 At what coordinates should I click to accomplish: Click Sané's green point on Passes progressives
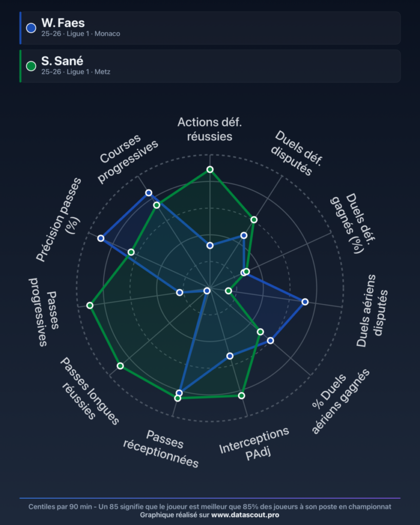pos(90,306)
